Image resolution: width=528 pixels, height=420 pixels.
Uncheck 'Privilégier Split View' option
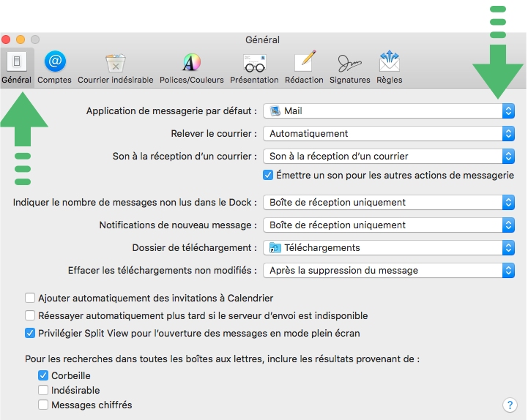click(x=30, y=333)
